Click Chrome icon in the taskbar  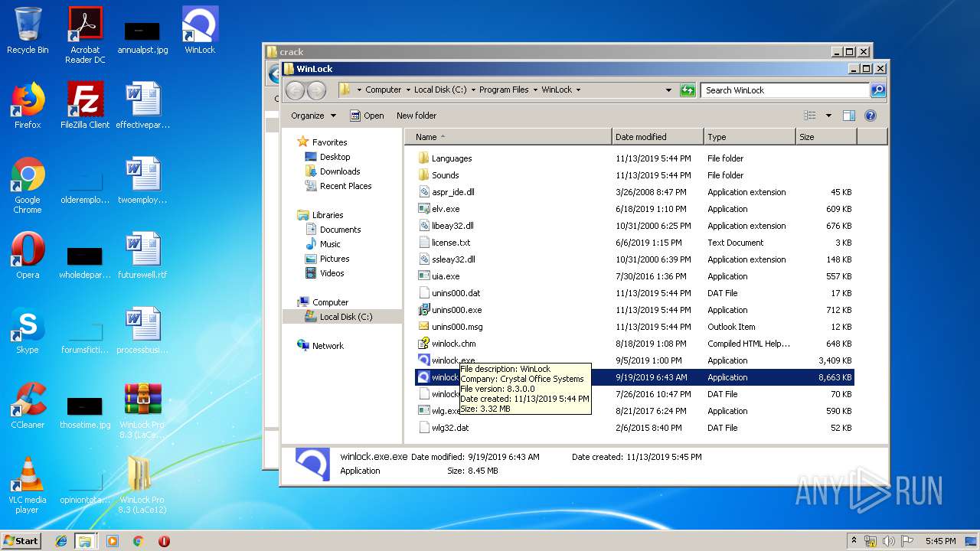[x=139, y=541]
